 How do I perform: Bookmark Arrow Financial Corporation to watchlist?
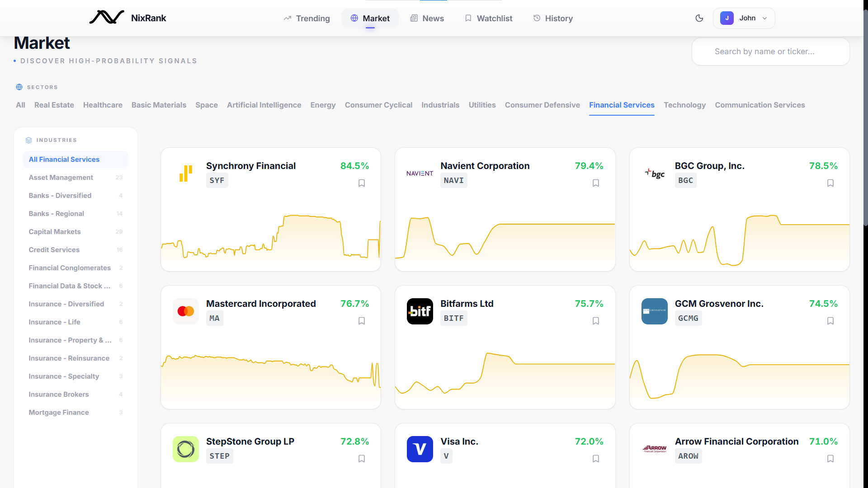[x=830, y=459]
